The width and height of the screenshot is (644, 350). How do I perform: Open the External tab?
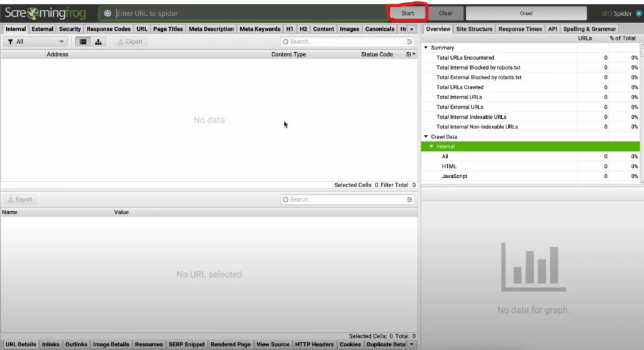coord(42,29)
